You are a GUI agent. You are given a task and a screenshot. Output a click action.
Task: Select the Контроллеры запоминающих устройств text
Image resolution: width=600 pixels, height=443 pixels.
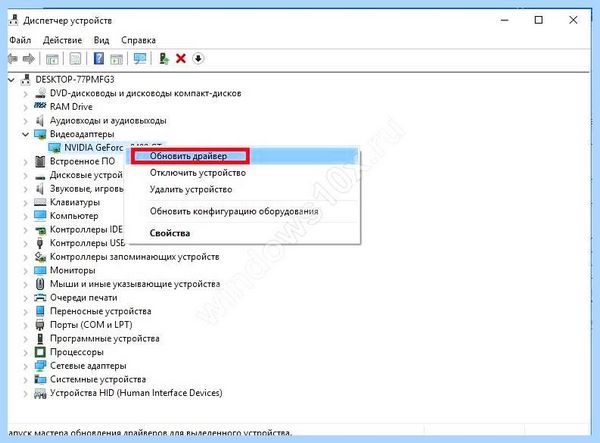(x=135, y=257)
